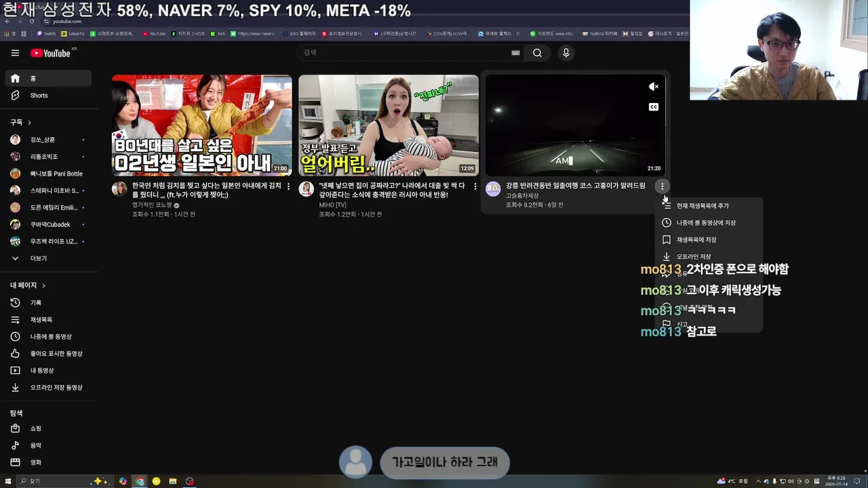Screen dimensions: 868x488
Task: Open 빠니보틀 Pani Bottle channel
Action: [47, 174]
